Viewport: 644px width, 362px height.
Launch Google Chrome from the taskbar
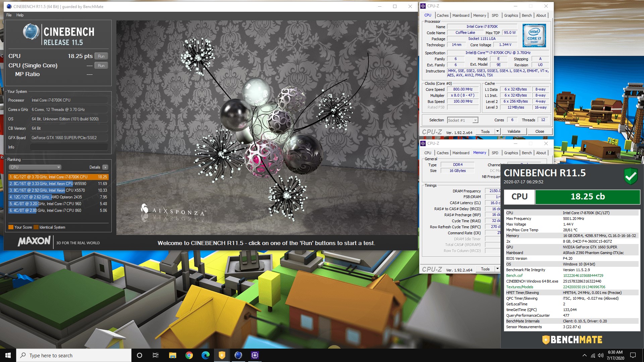pos(189,355)
